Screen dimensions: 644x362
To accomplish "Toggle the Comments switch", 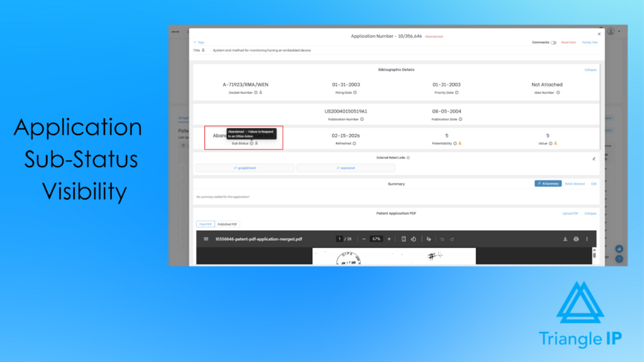I will pyautogui.click(x=553, y=42).
